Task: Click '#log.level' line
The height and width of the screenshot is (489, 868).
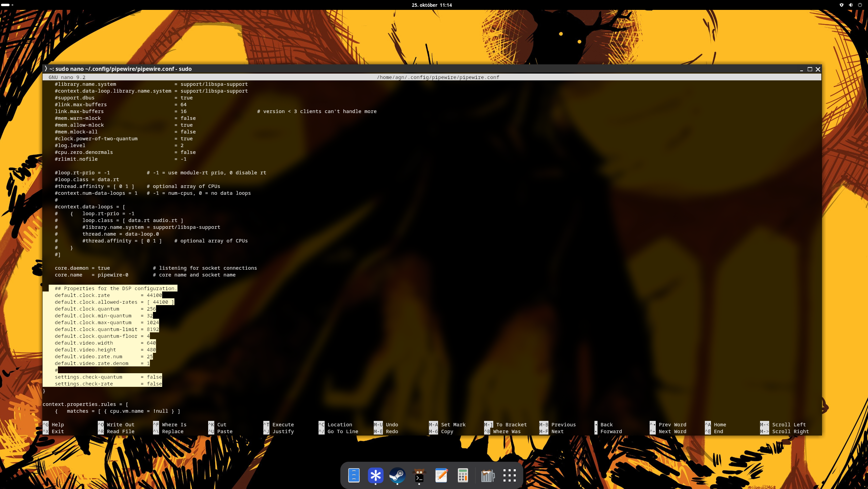Action: [119, 145]
